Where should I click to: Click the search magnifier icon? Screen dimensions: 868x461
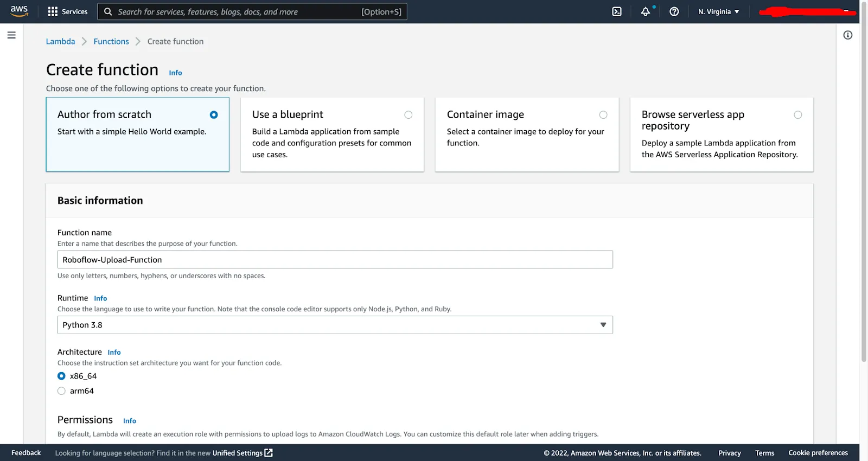(x=108, y=11)
